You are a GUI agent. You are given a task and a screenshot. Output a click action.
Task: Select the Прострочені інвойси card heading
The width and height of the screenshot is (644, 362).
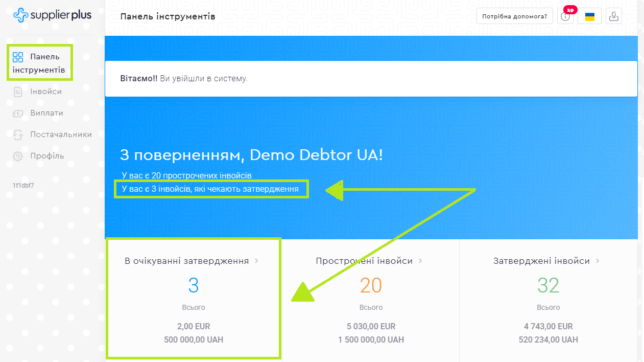[364, 261]
